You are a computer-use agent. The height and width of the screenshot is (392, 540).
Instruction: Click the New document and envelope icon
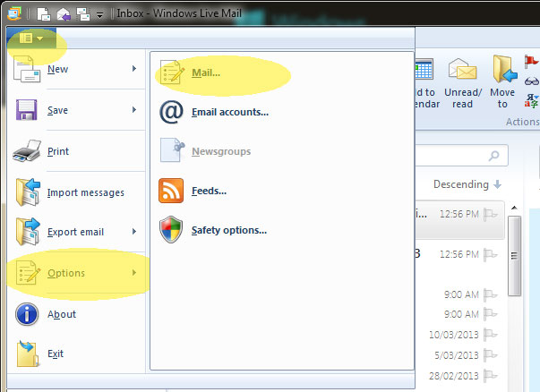27,69
